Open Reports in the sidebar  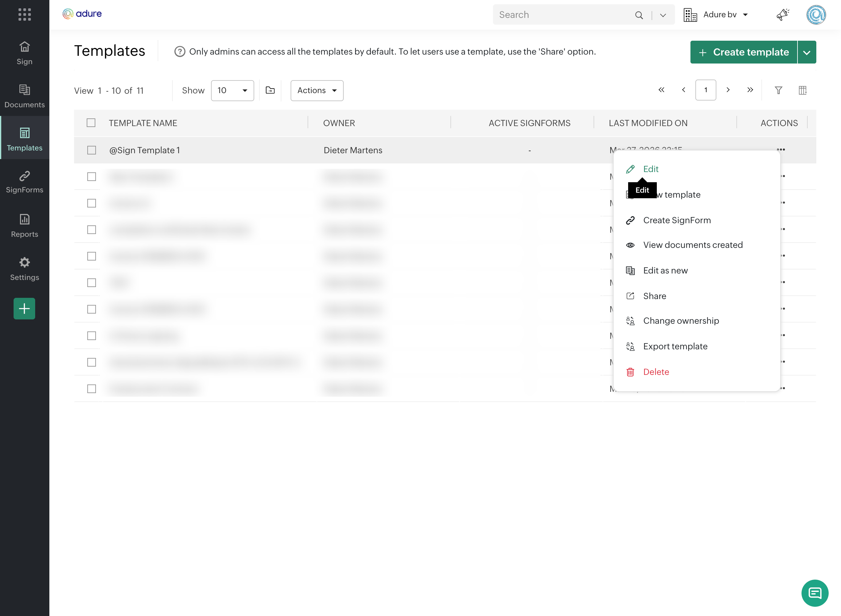(x=25, y=225)
